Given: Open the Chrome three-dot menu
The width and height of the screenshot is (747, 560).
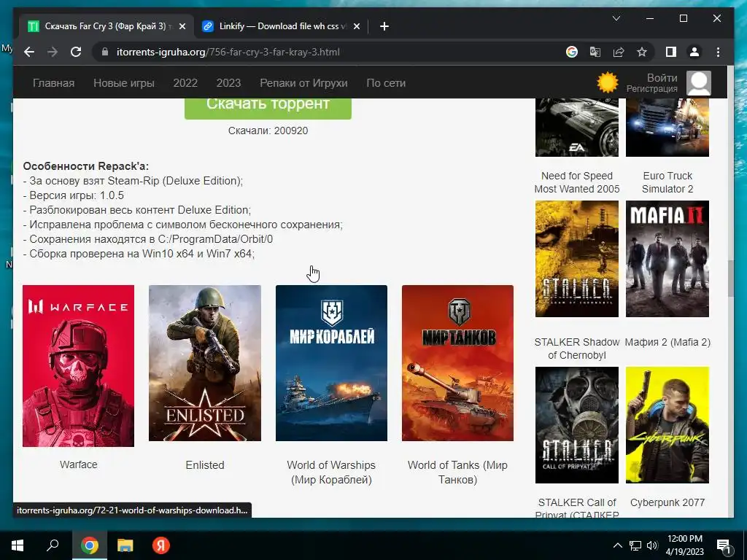Looking at the screenshot, I should coord(718,52).
